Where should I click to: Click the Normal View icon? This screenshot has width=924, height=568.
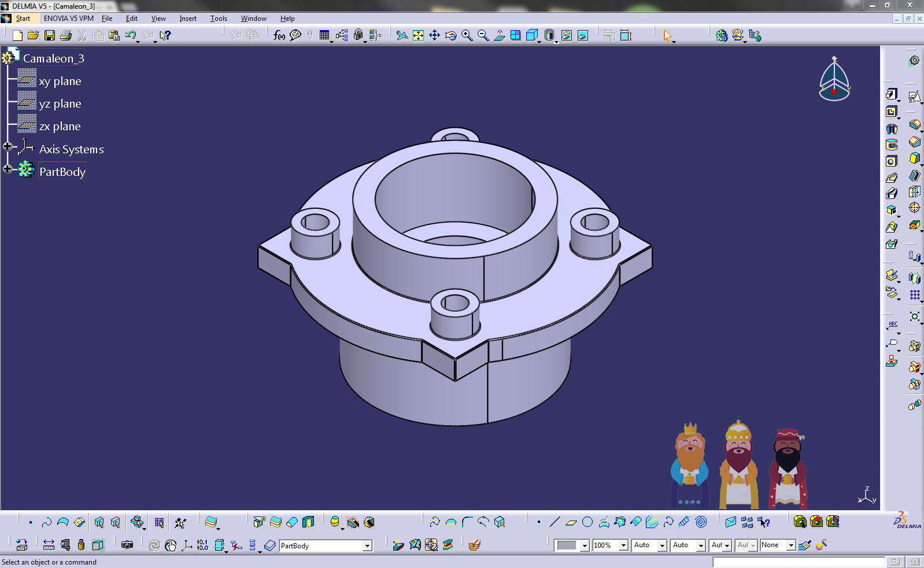499,35
